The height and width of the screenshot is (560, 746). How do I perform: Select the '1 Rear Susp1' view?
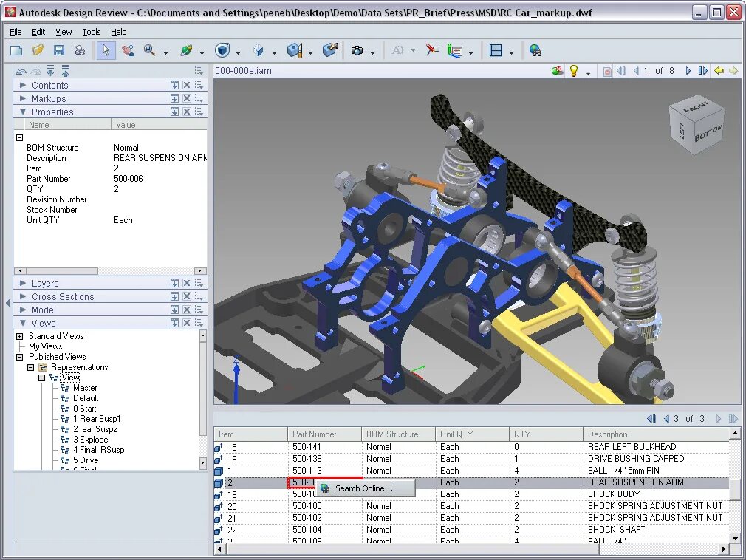pos(97,419)
